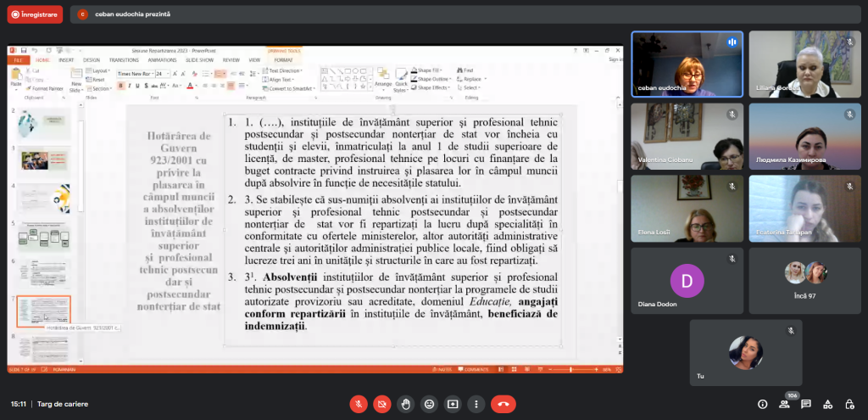Open the emoji reactions panel

point(430,404)
